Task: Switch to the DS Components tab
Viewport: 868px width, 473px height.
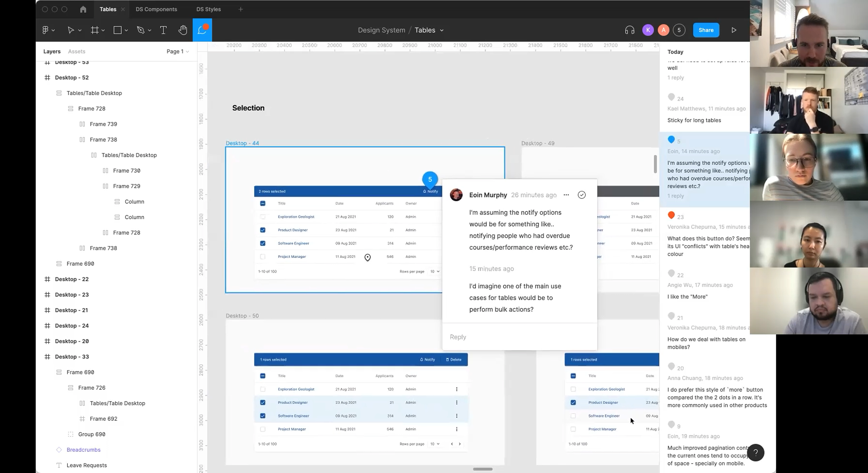Action: (x=156, y=9)
